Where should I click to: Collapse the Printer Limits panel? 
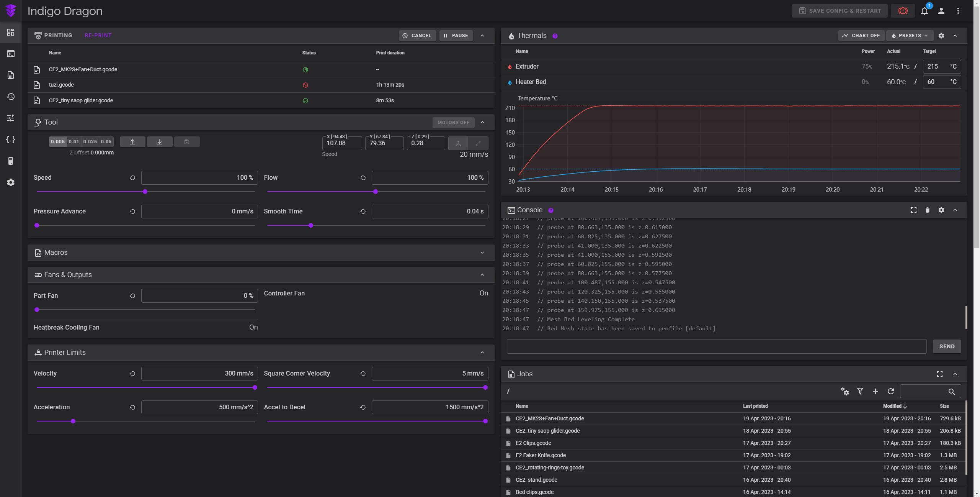pos(482,353)
